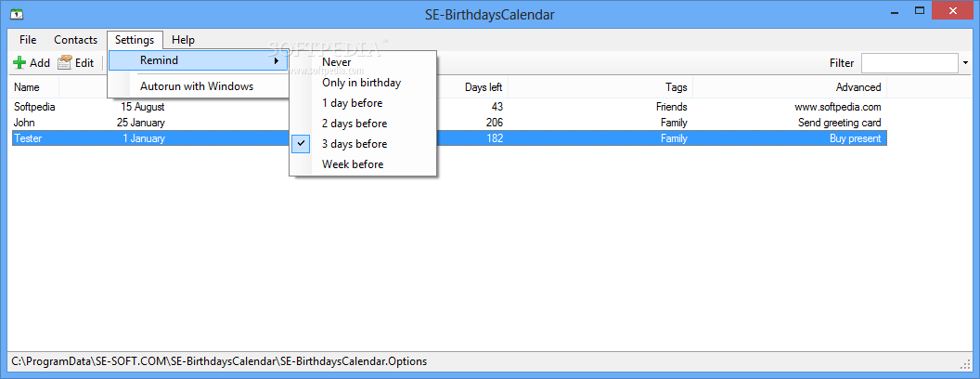
Task: Click the resize grip in the status bar corner
Action: 963,363
